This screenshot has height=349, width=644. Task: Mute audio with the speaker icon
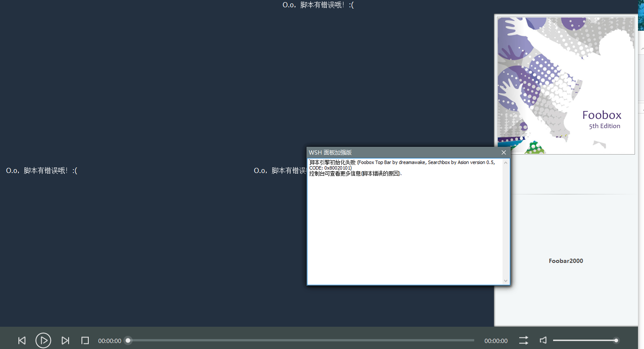coord(543,340)
